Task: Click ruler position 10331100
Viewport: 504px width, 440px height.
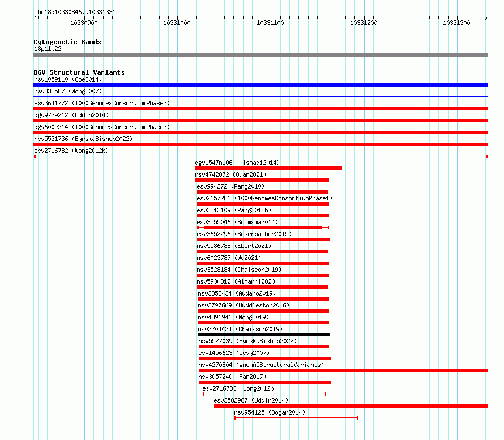Action: click(270, 23)
